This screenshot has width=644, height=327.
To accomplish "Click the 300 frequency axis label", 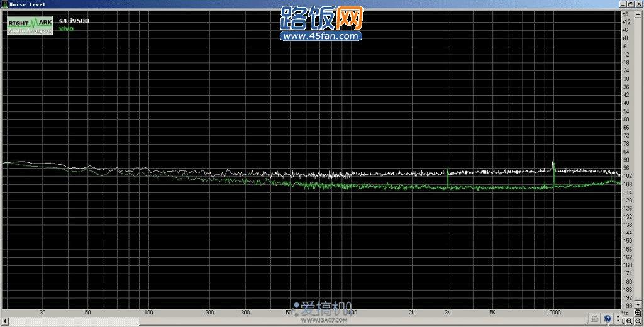I will click(x=245, y=312).
